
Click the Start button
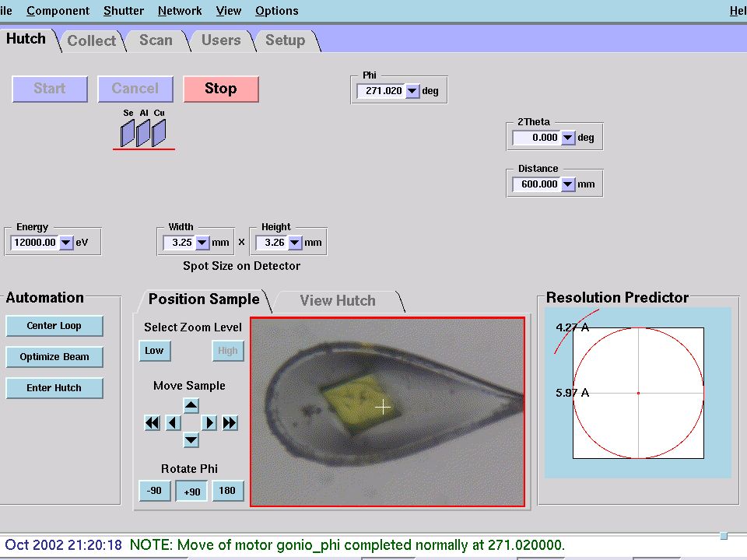tap(50, 89)
